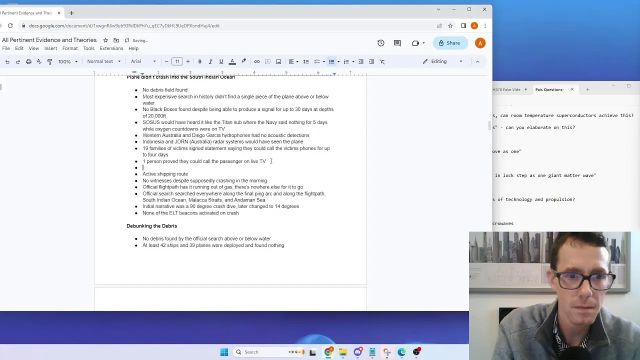Hide the menus with collapse chevron

coord(477,62)
